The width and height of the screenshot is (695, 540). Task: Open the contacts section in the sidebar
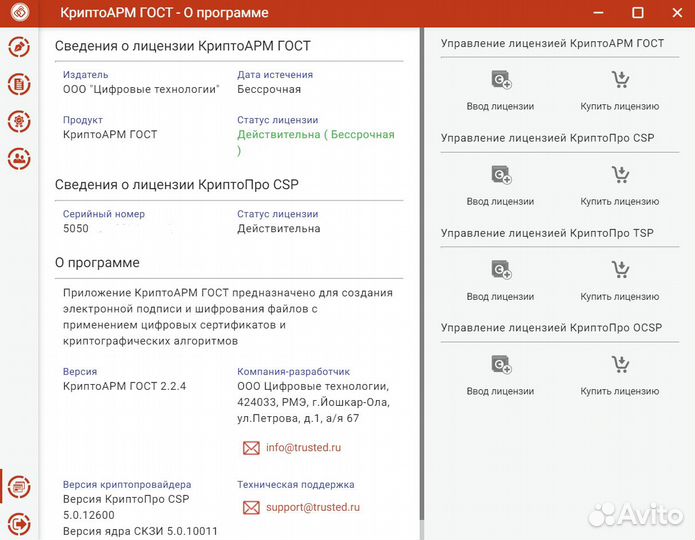19,158
